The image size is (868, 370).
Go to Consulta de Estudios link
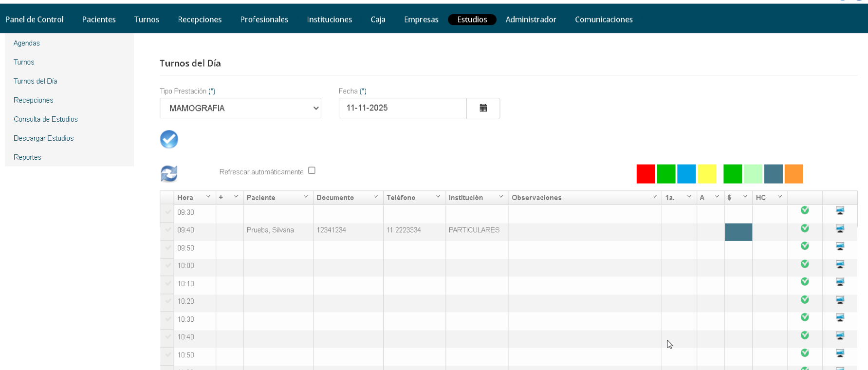coord(46,119)
